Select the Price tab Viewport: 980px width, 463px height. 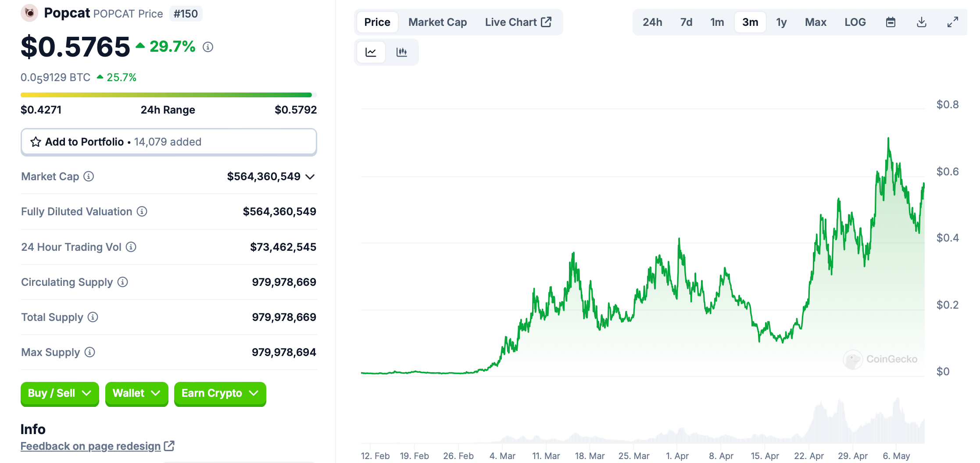[x=377, y=22]
